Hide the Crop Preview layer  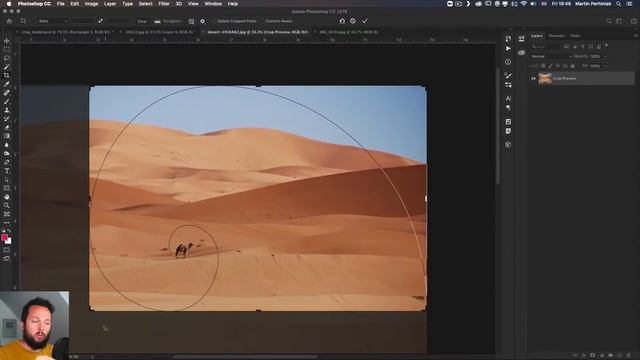[533, 78]
